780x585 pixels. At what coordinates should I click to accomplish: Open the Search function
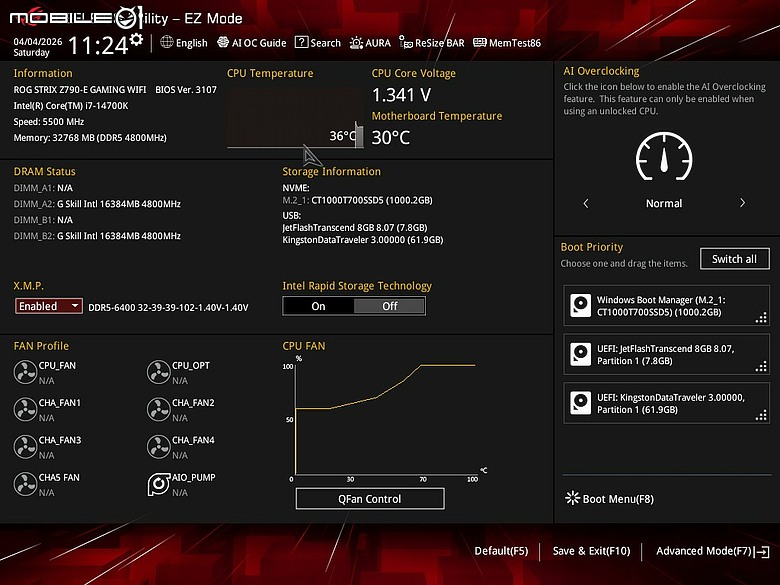click(318, 43)
